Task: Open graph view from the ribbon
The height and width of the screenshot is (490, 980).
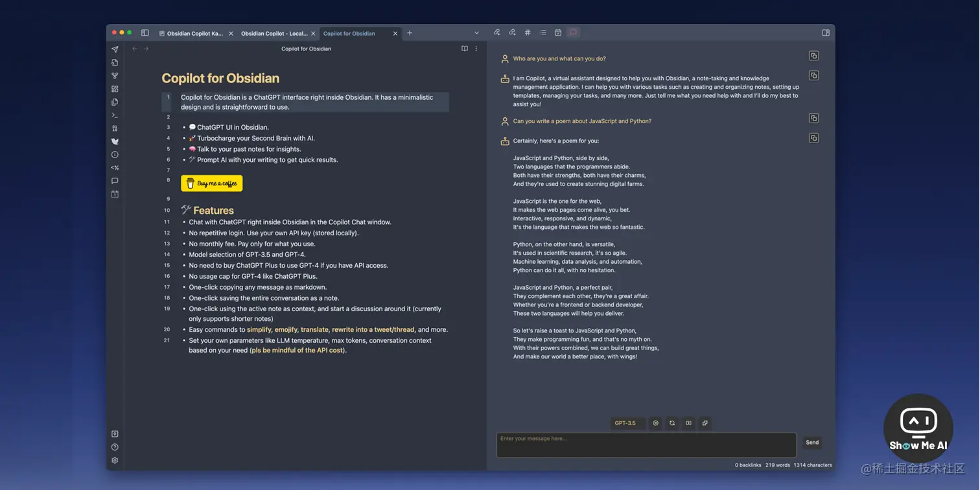Action: 115,76
